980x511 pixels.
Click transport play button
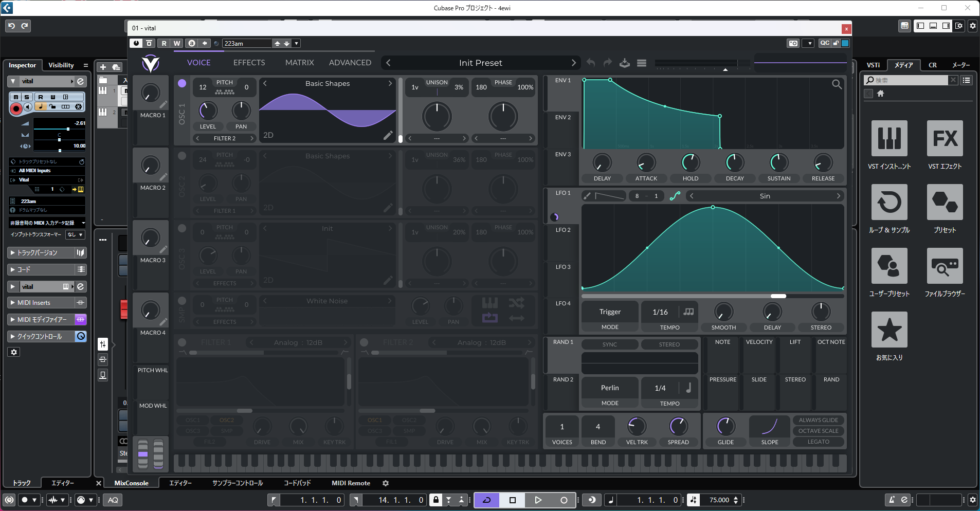pyautogui.click(x=538, y=500)
